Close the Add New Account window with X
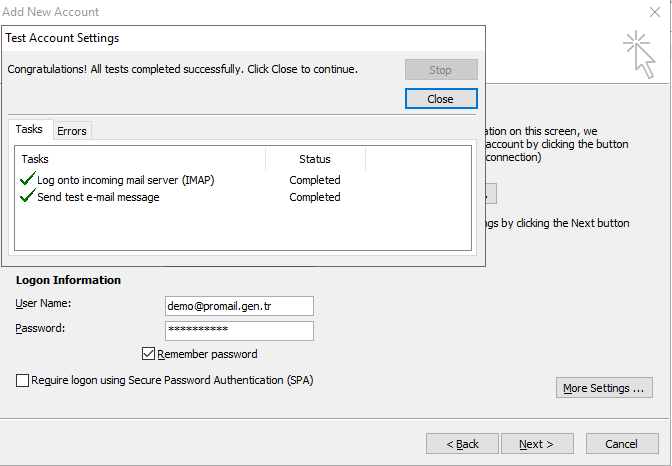 654,12
